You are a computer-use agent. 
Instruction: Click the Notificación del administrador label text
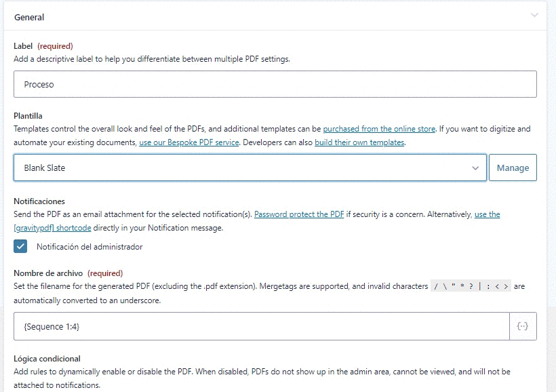[x=90, y=247]
